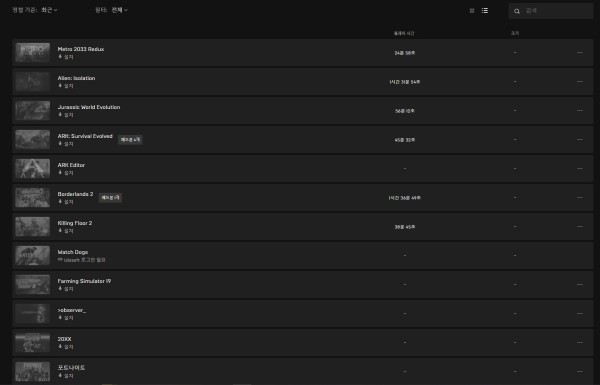Click the search magnifier icon
The image size is (600, 385).
point(517,11)
